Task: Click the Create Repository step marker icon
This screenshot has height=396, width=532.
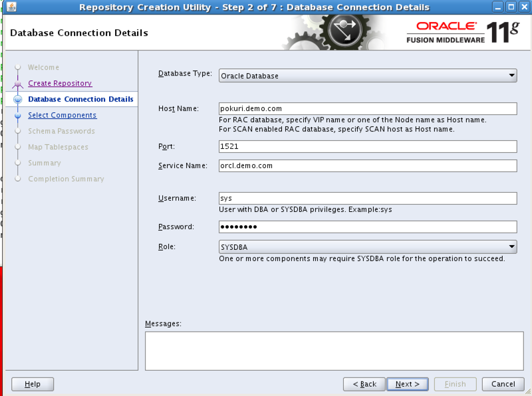Action: (18, 84)
